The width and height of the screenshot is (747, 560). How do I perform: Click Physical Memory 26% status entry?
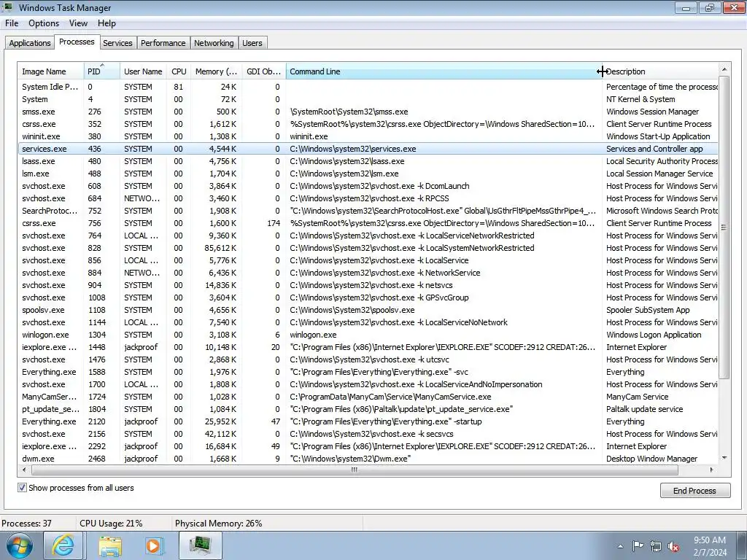coord(218,524)
